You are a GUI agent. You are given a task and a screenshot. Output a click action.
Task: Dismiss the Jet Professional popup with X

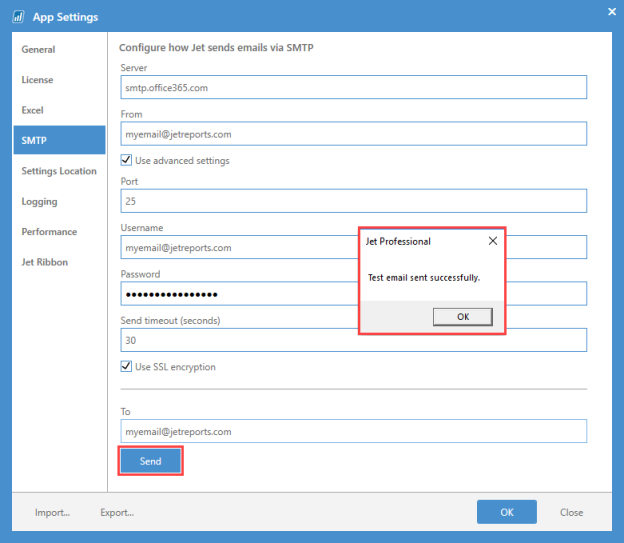[493, 241]
